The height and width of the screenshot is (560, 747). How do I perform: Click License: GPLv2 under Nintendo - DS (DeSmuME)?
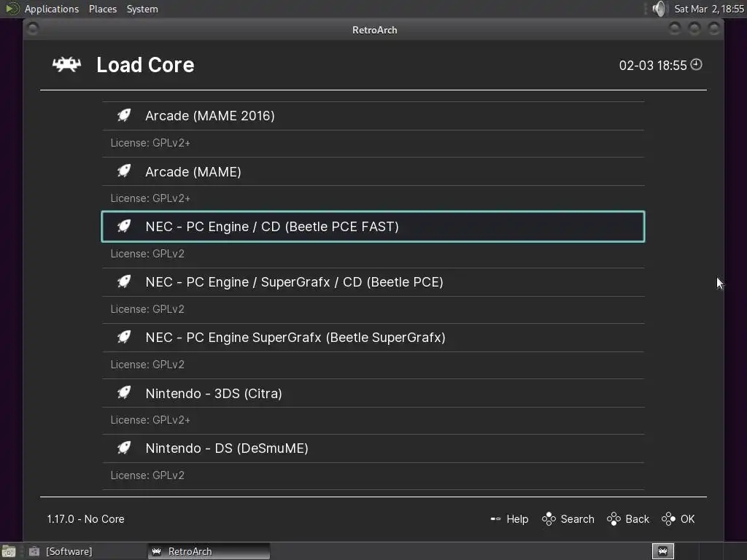tap(147, 475)
